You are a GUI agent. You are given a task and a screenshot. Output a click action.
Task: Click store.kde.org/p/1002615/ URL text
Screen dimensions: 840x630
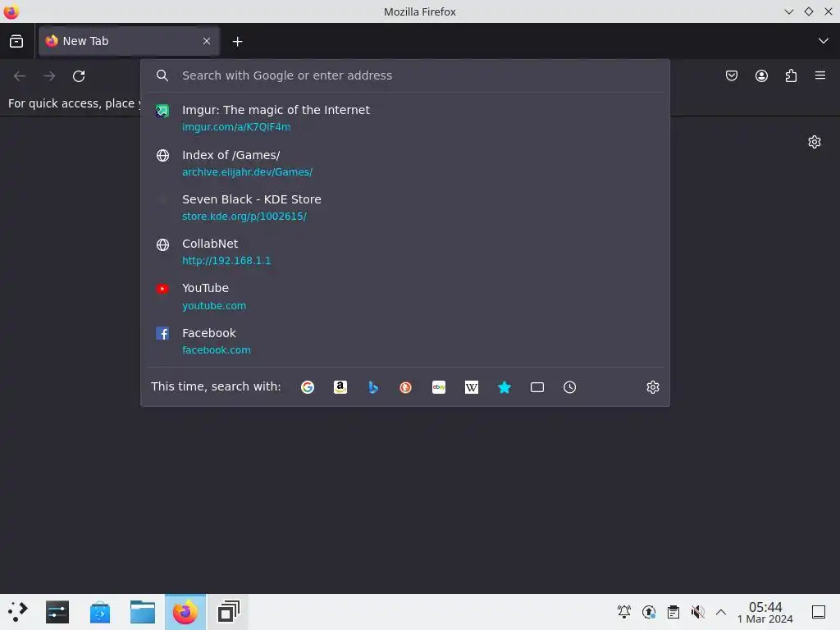pos(244,217)
